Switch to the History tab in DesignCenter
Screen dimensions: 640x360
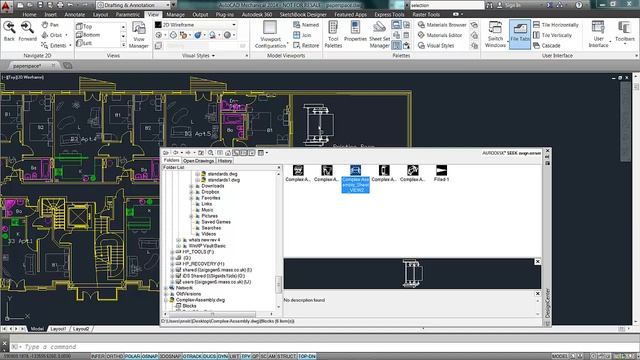tap(224, 161)
